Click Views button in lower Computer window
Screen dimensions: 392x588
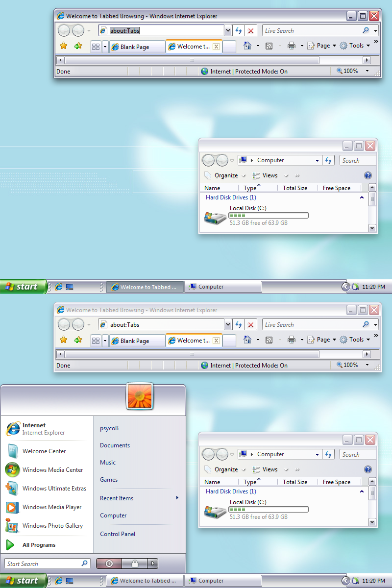click(265, 469)
